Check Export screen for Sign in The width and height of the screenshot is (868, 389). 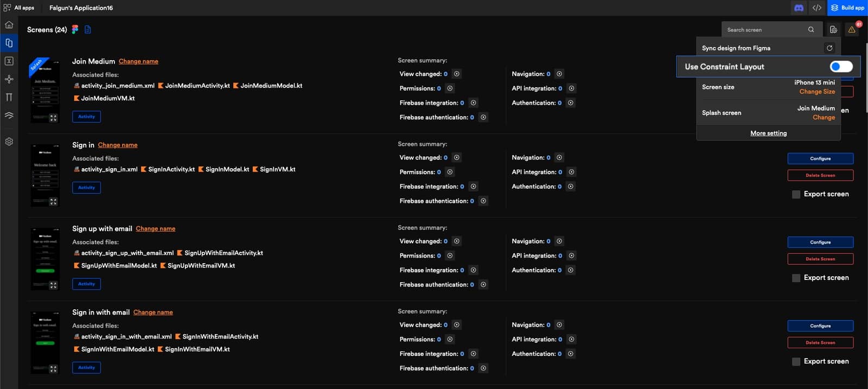pyautogui.click(x=796, y=194)
